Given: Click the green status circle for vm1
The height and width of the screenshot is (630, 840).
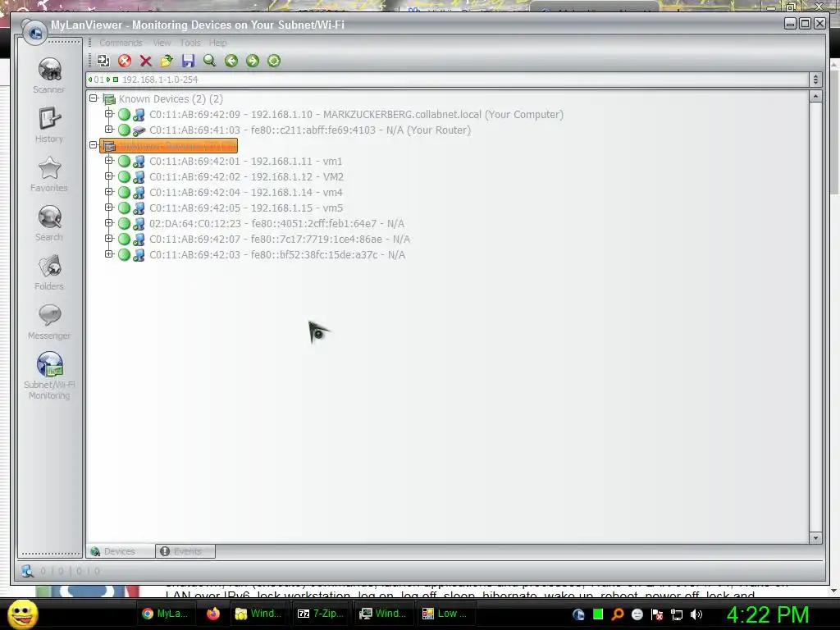Looking at the screenshot, I should 125,162.
